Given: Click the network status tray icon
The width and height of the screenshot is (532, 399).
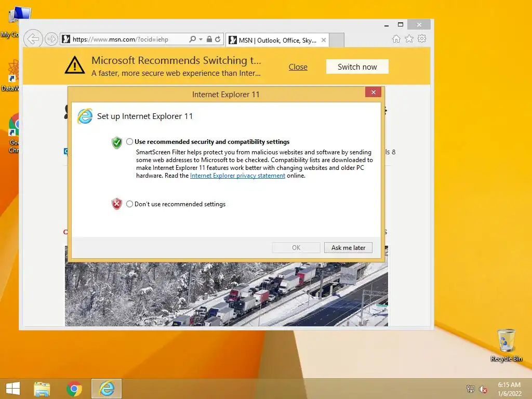Looking at the screenshot, I should pos(470,389).
